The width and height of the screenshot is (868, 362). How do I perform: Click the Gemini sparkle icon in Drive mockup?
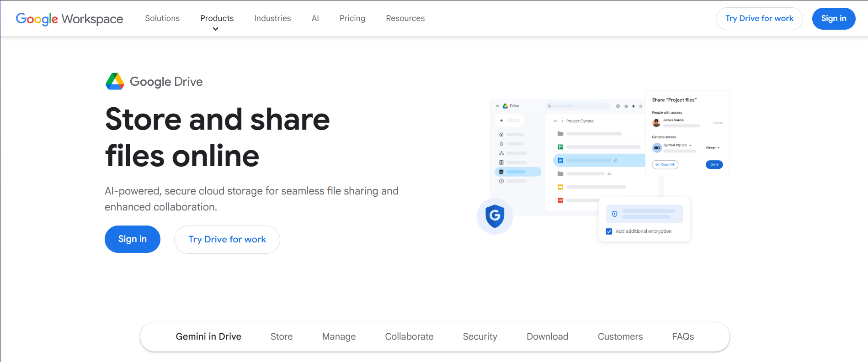[x=633, y=106]
